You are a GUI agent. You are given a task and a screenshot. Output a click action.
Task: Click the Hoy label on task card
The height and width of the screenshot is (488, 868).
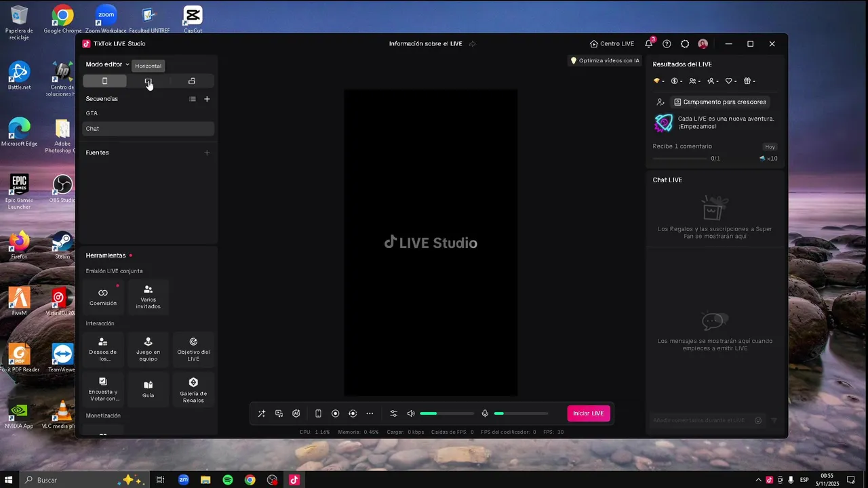(770, 147)
